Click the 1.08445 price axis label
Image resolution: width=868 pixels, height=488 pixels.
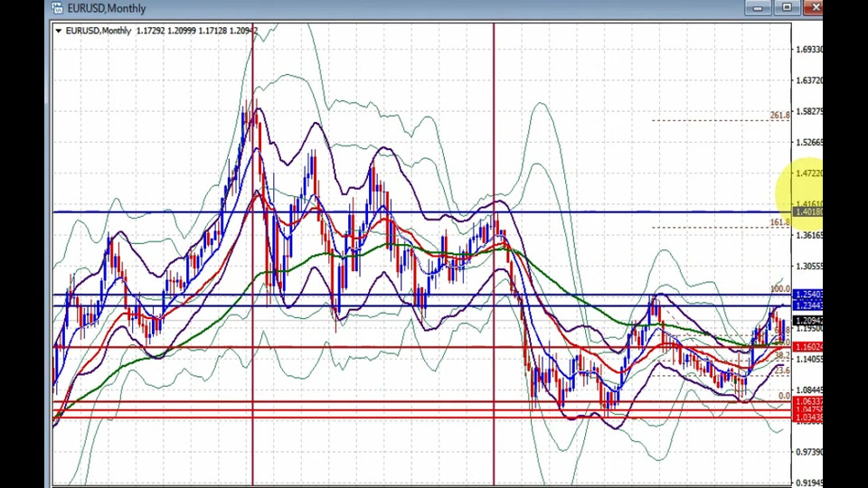point(808,390)
